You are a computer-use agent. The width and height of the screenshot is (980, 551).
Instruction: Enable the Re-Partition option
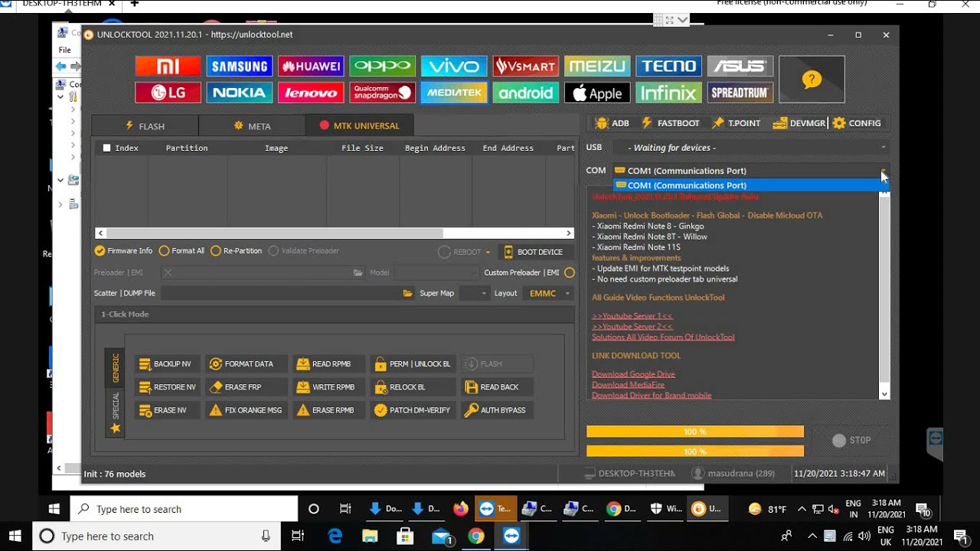237,251
